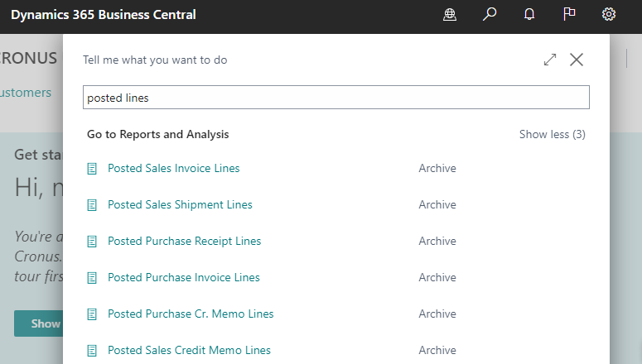
Task: Open Posted Sales Shipment Lines
Action: tap(180, 204)
